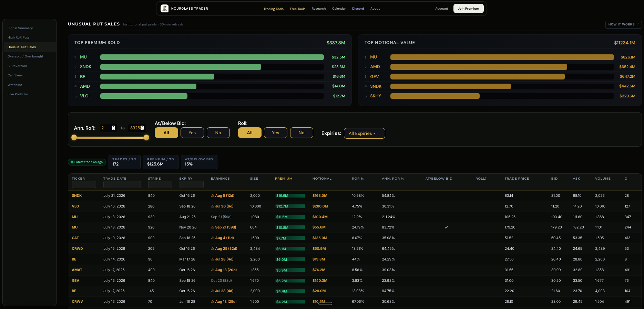
Task: Open the Trading Tools menu
Action: click(x=274, y=9)
